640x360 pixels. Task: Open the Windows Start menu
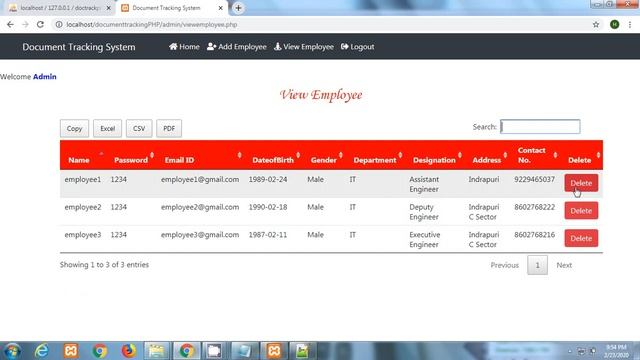pos(12,351)
